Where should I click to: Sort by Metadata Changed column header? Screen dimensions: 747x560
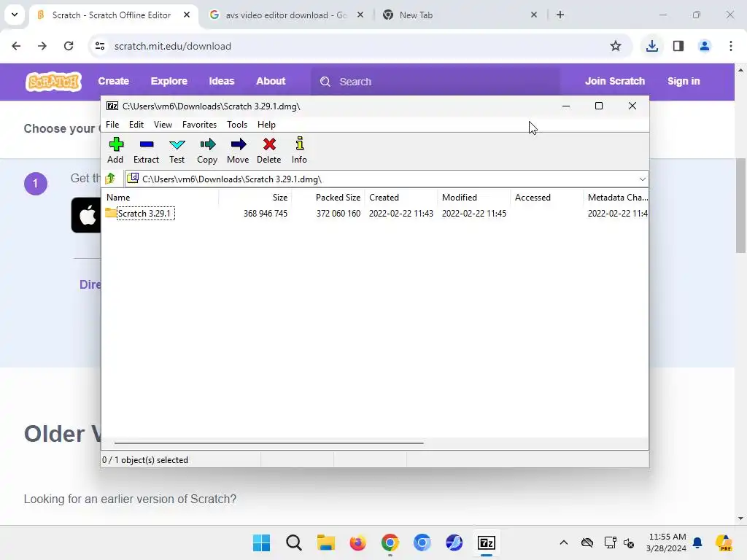[617, 197]
